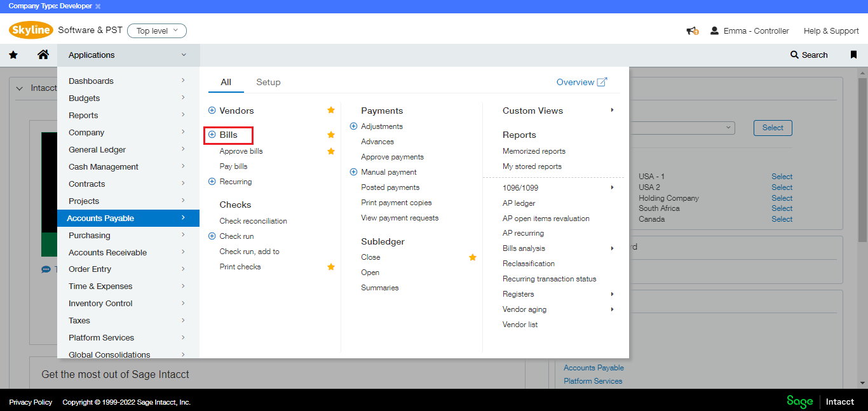868x411 pixels.
Task: Switch to the All tab
Action: 226,82
